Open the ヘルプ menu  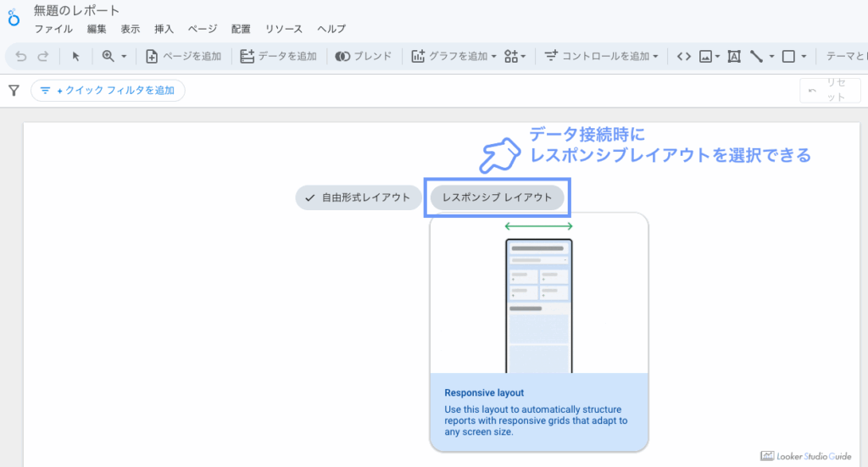tap(331, 30)
